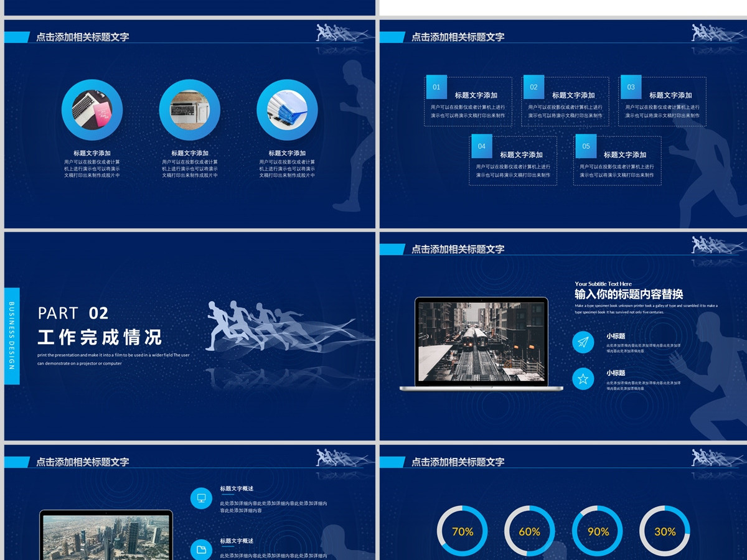Click the 02 numbered square badge
Viewport: 747px width, 560px height.
pos(533,87)
